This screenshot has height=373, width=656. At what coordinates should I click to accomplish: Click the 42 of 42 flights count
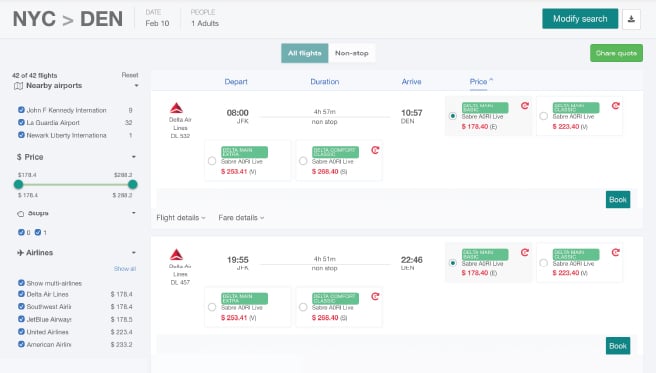[35, 75]
